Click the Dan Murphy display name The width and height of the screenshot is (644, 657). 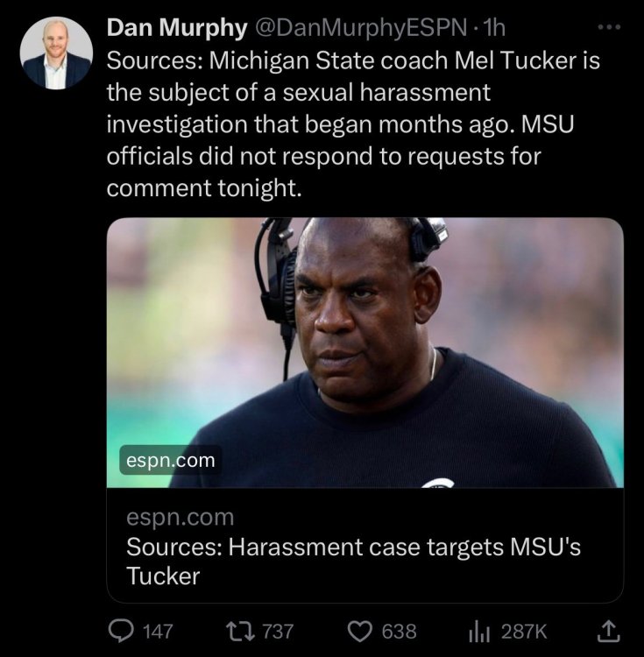[x=176, y=28]
